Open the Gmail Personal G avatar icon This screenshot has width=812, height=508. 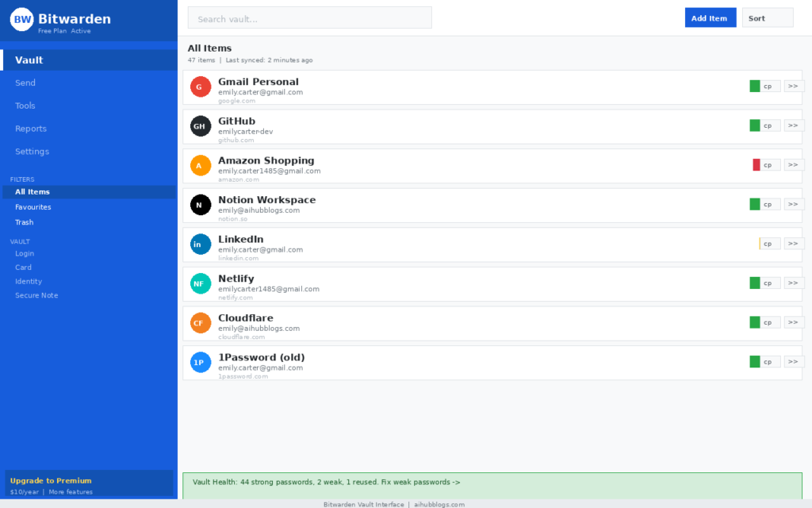click(201, 87)
